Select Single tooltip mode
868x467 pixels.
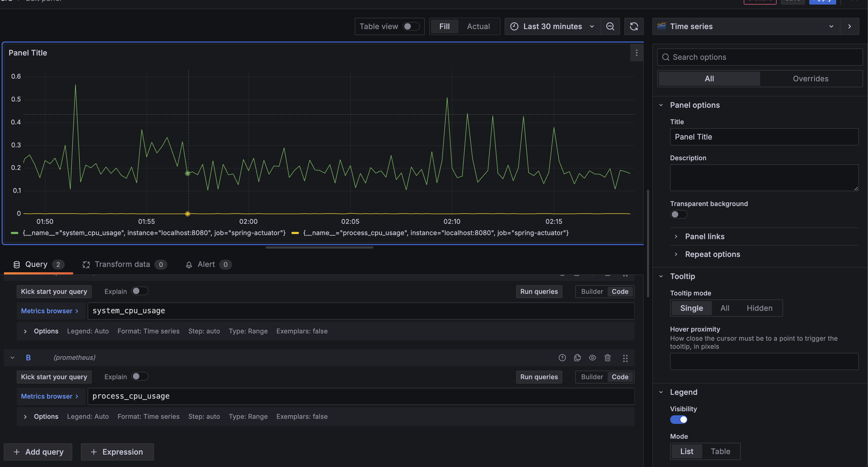(691, 308)
